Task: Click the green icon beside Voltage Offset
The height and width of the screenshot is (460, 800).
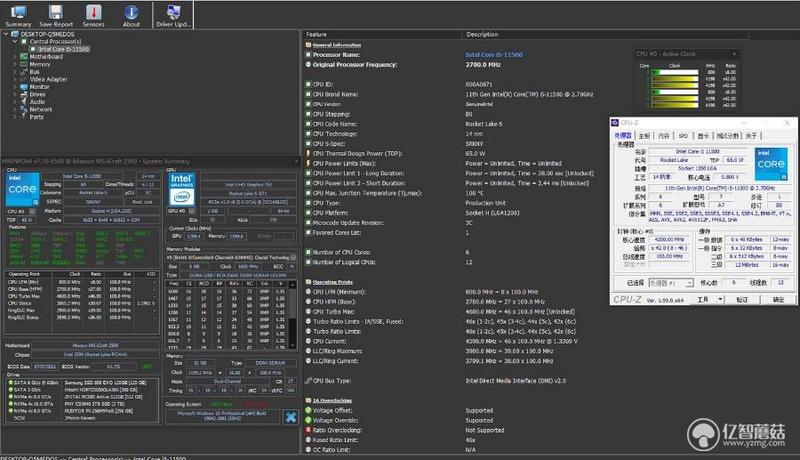Action: (308, 410)
